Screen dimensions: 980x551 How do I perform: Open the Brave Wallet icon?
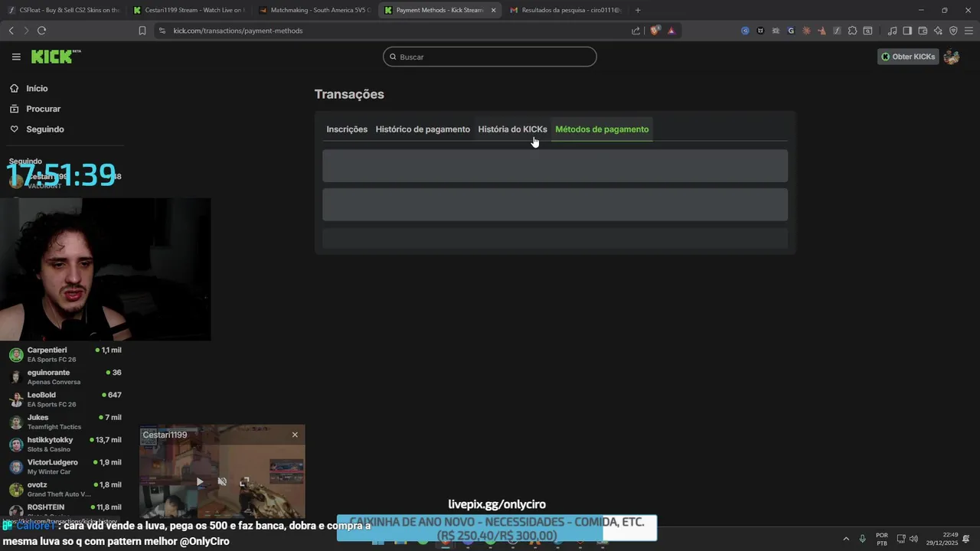pos(923,31)
